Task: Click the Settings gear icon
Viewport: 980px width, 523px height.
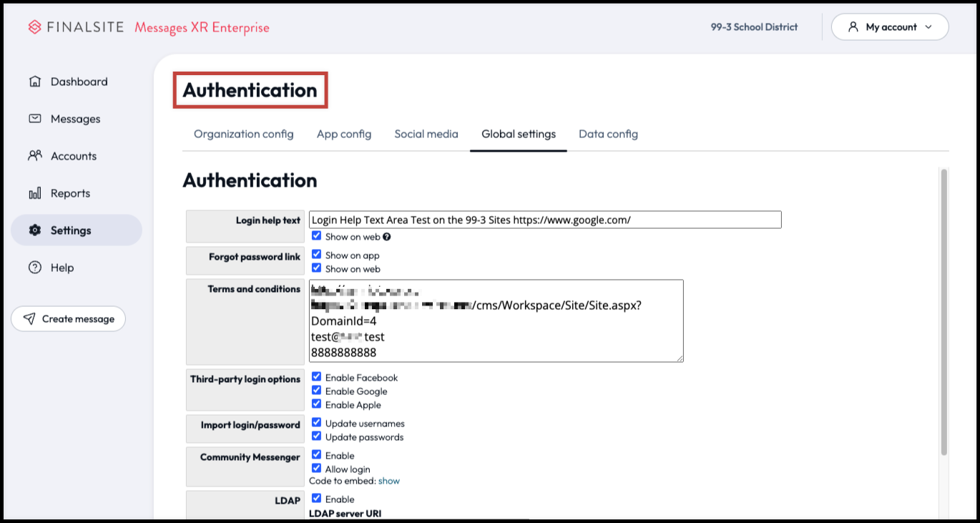Action: coord(34,230)
